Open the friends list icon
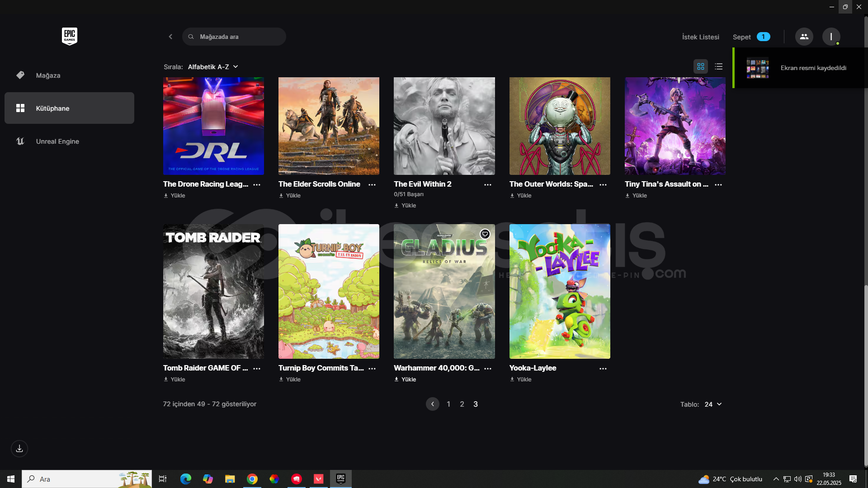This screenshot has width=868, height=488. click(804, 37)
